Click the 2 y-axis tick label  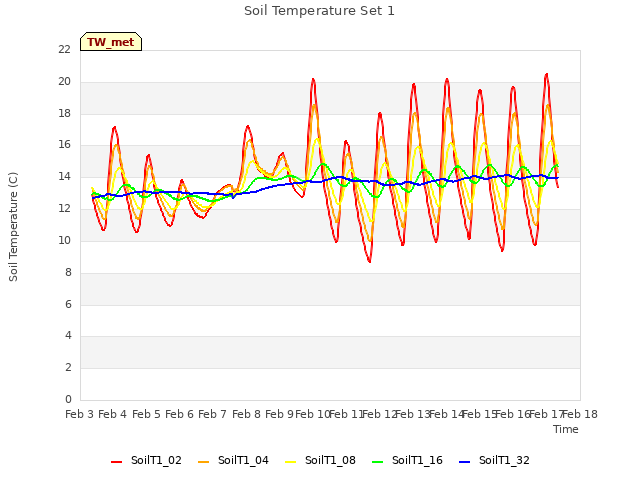coord(68,367)
